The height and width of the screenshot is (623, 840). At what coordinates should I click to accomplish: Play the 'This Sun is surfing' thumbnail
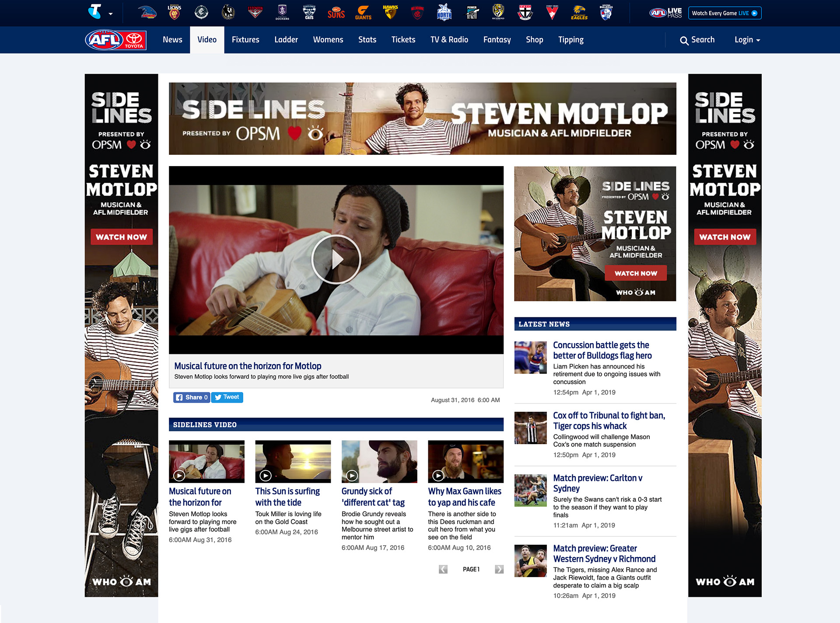(x=293, y=461)
